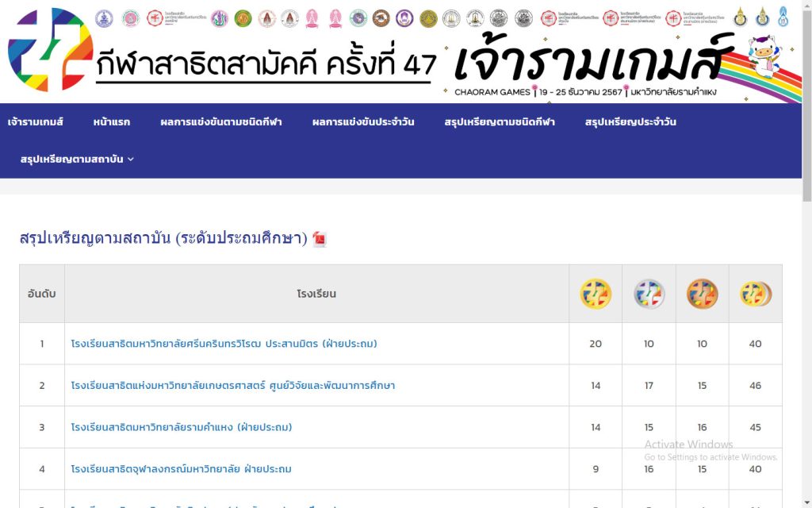
Task: Click the rainbow 47 games logo
Action: point(50,50)
